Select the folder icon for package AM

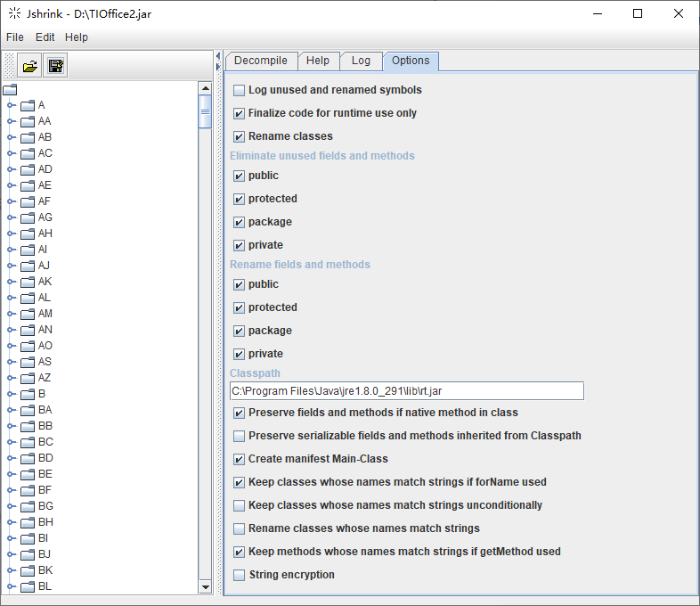(28, 314)
